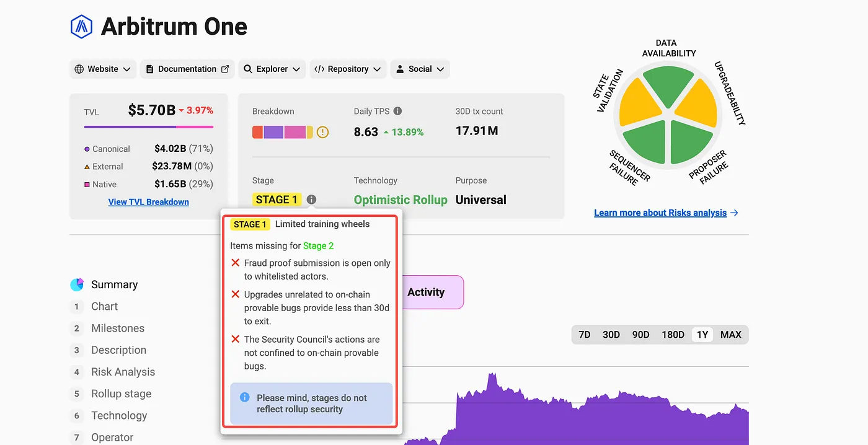
Task: Switch chart range to MAX
Action: point(730,335)
